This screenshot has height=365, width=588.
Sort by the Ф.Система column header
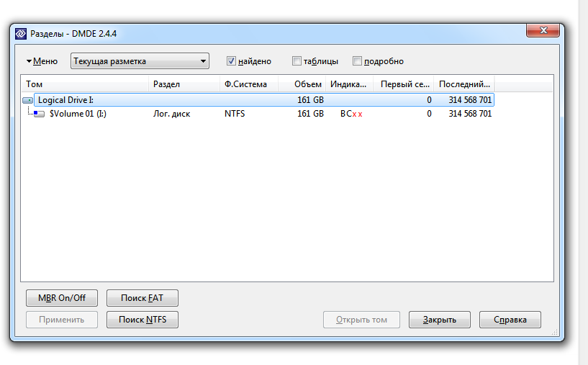tap(249, 84)
